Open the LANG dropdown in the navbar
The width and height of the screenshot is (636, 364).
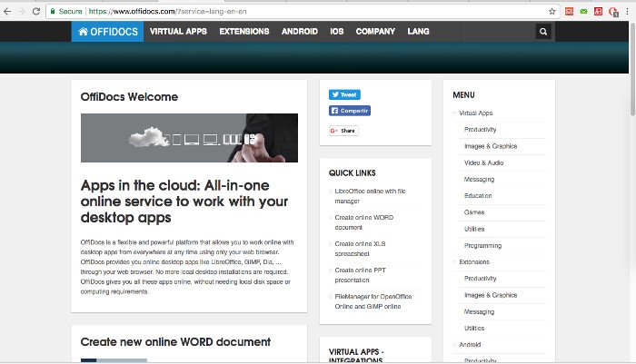point(417,31)
